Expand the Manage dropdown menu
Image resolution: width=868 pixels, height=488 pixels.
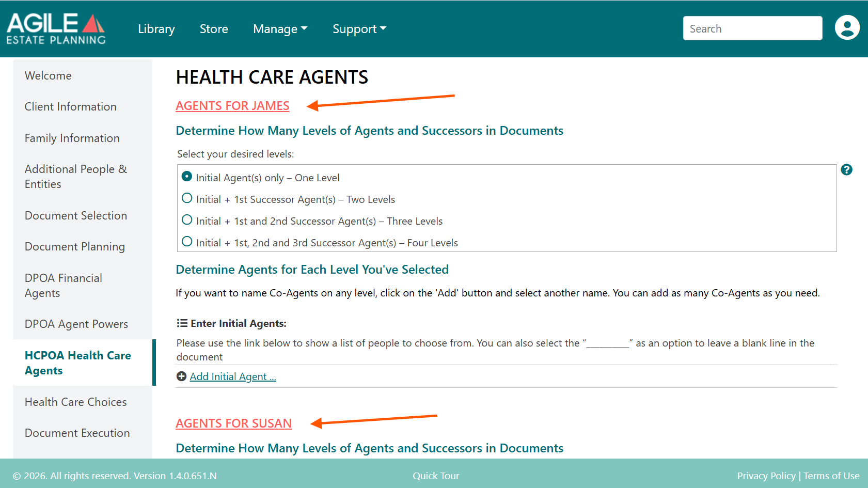[280, 29]
